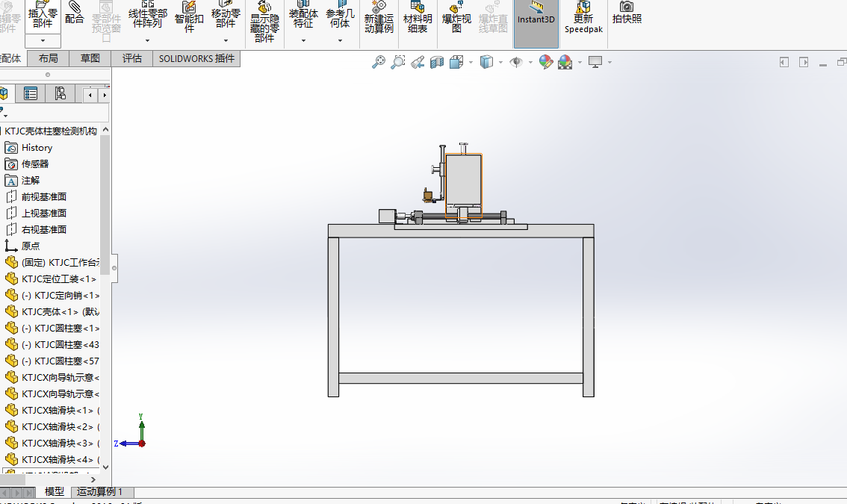Viewport: 847px width, 504px height.
Task: Select the 配合 (Mate) paperclip tool
Action: point(75,13)
